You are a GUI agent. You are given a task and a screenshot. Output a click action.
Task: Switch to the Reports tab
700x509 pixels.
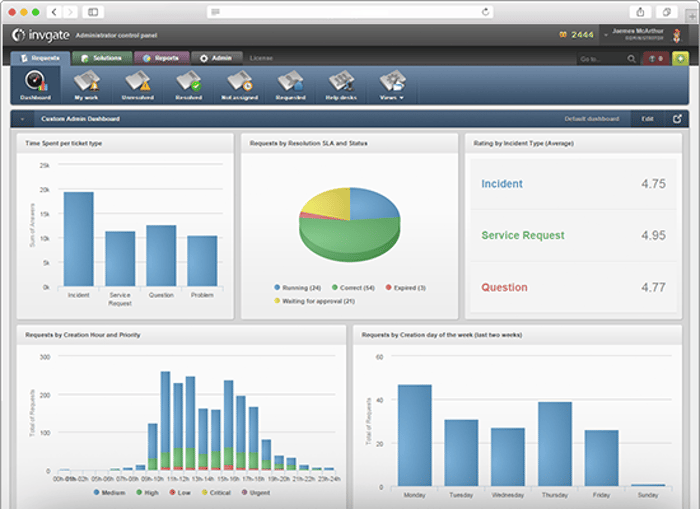(159, 58)
